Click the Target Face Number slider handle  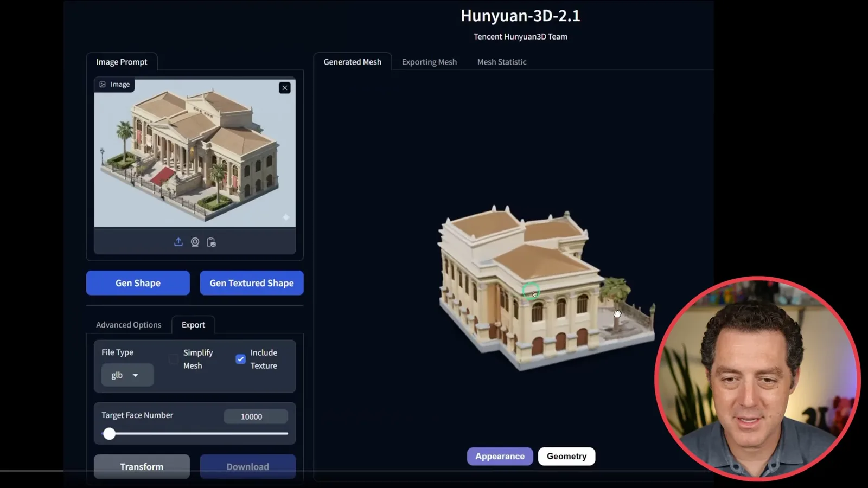coord(109,434)
